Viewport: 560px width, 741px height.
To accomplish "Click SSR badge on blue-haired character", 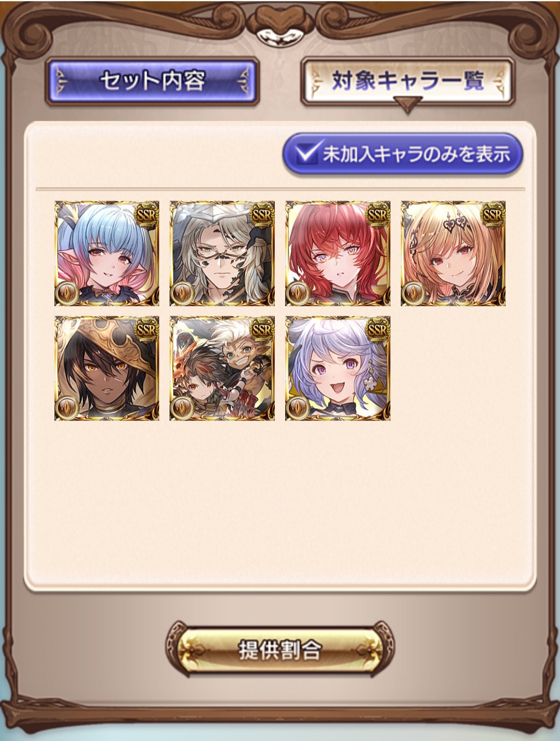I will coord(146,215).
